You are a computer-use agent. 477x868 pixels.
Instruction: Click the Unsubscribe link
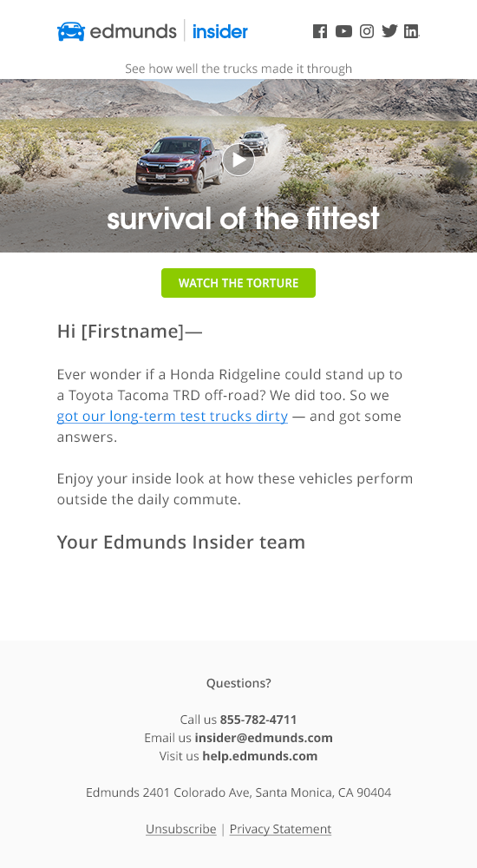[x=181, y=829]
